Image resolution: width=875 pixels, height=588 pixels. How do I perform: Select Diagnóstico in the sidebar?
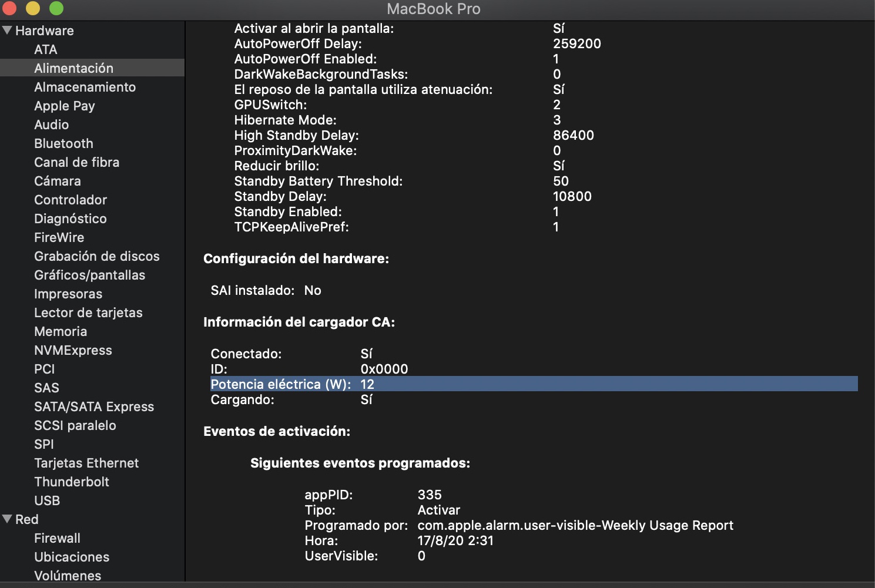71,219
